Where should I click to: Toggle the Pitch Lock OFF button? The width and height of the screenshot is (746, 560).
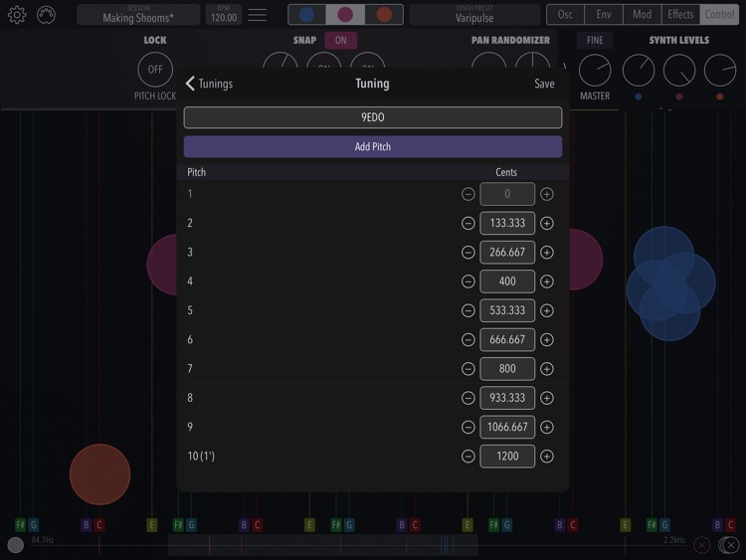[155, 70]
